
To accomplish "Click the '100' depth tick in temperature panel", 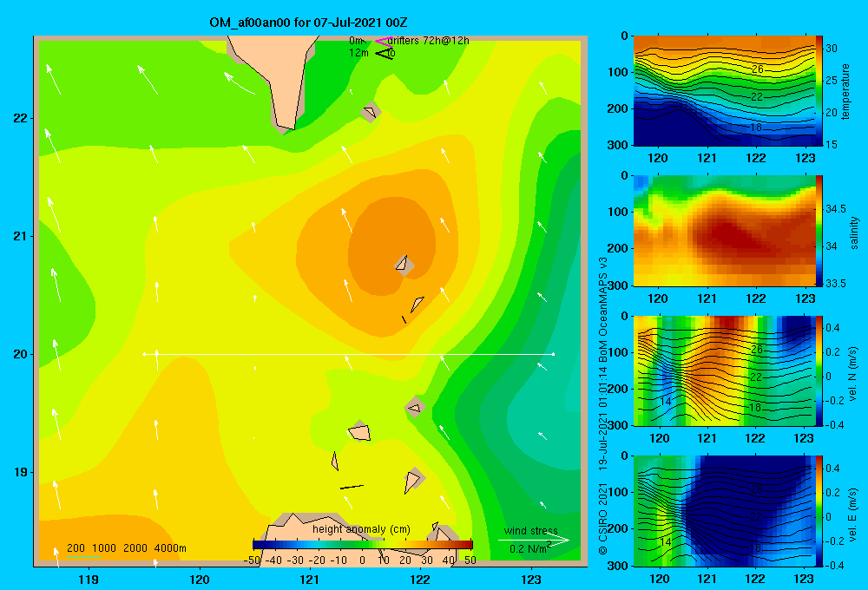I will point(619,72).
